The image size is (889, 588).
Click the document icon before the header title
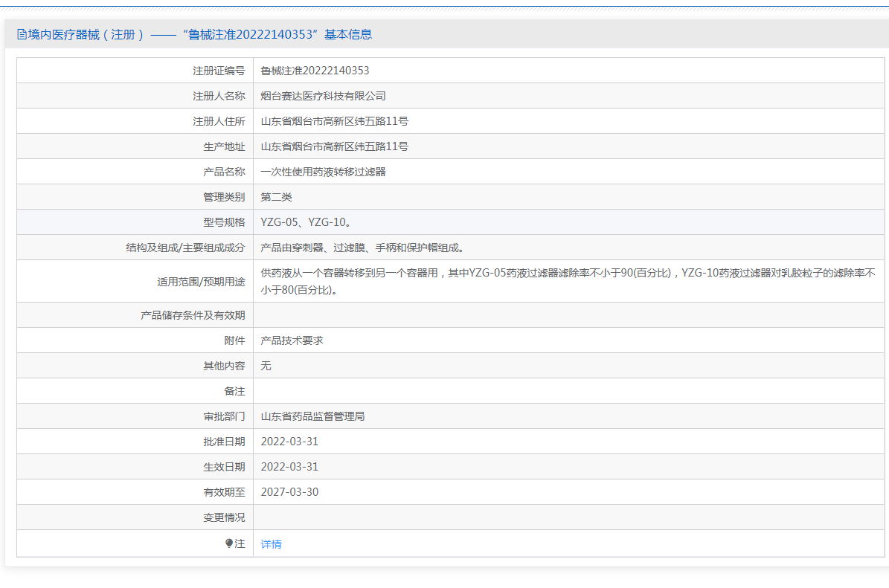point(22,34)
